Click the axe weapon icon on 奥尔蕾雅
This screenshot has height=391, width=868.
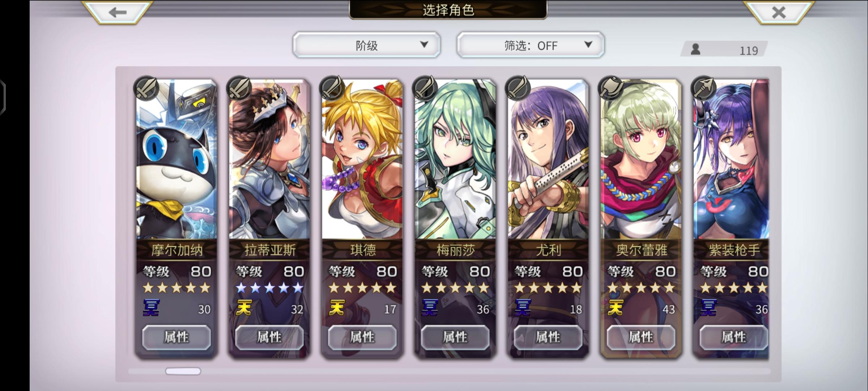coord(610,88)
